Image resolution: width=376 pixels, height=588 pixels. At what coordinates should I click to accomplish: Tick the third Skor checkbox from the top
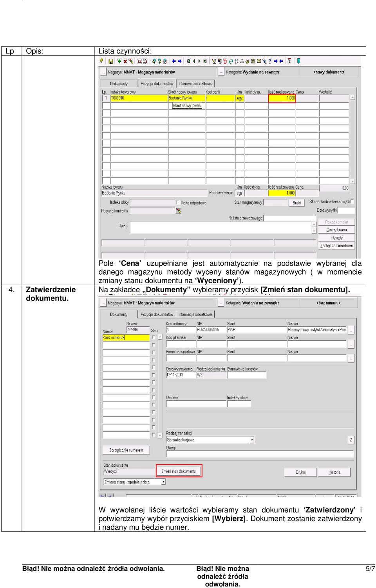point(154,352)
